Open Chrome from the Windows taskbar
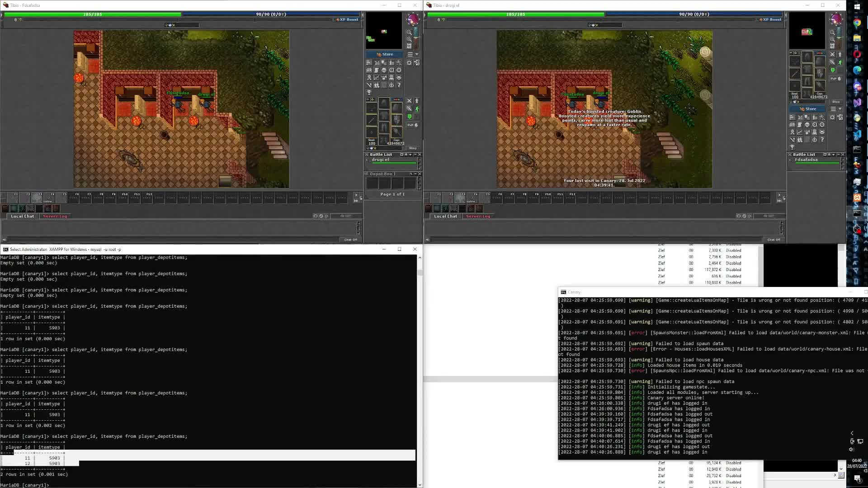The image size is (868, 488). tap(857, 23)
